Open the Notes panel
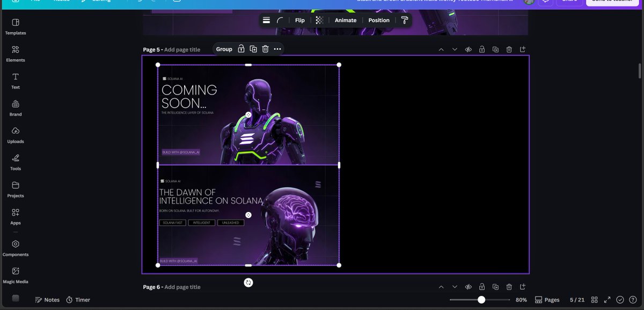Screen dimensions: 644x310 [47, 300]
